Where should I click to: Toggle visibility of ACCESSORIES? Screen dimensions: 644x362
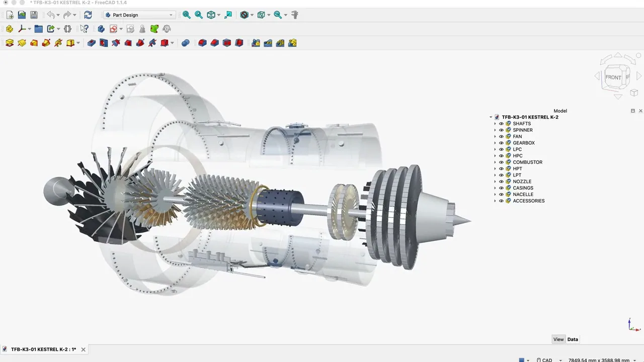(x=501, y=201)
